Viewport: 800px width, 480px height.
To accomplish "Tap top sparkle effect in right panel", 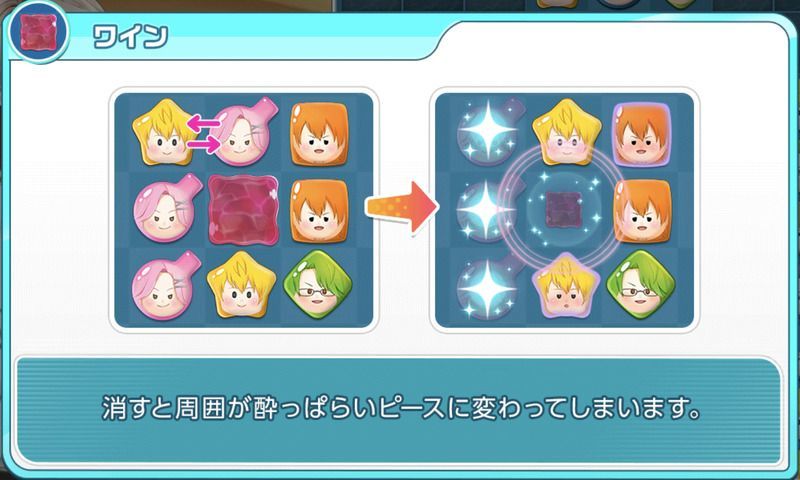I will (x=487, y=132).
